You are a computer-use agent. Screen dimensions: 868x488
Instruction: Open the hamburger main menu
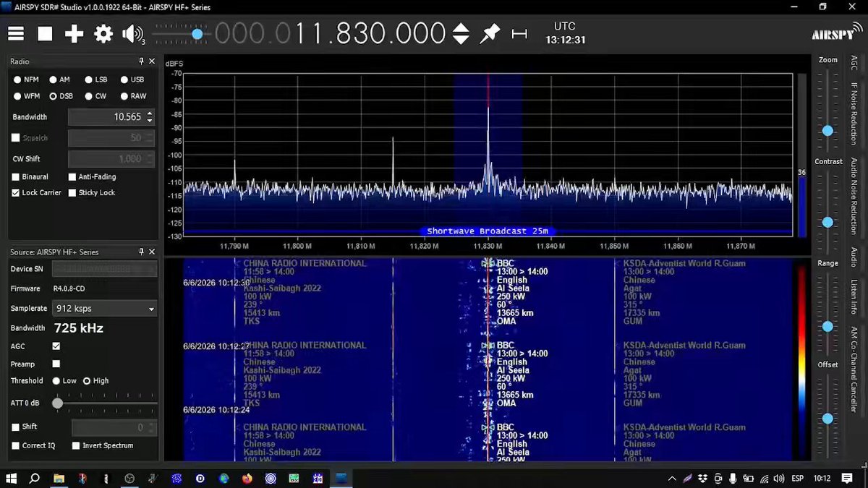(x=16, y=34)
